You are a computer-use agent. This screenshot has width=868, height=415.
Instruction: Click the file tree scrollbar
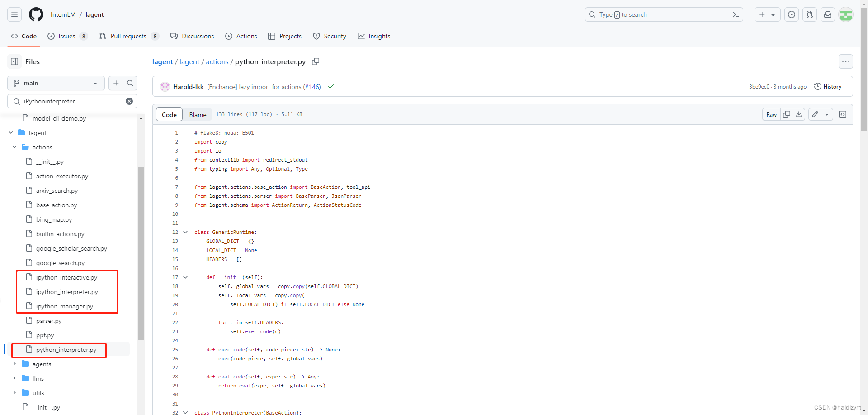141,253
